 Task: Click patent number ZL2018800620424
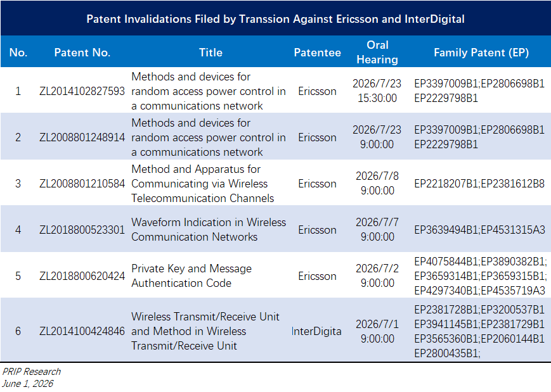coord(82,276)
